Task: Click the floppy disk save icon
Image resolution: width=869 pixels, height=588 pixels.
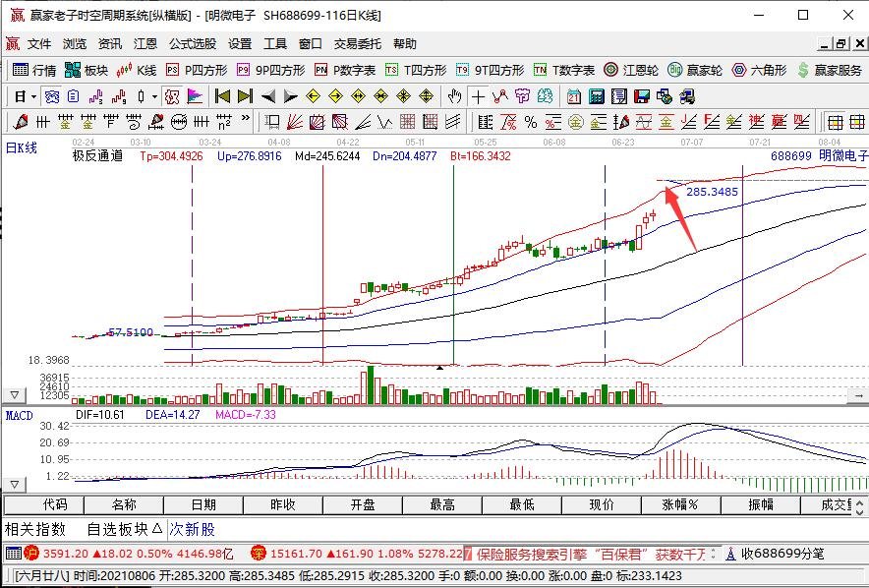Action: [642, 97]
